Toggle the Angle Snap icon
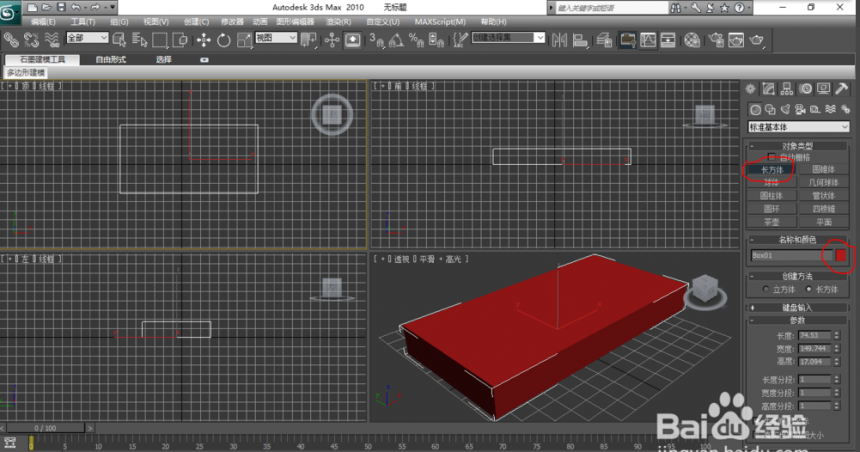This screenshot has width=860, height=452. 396,39
